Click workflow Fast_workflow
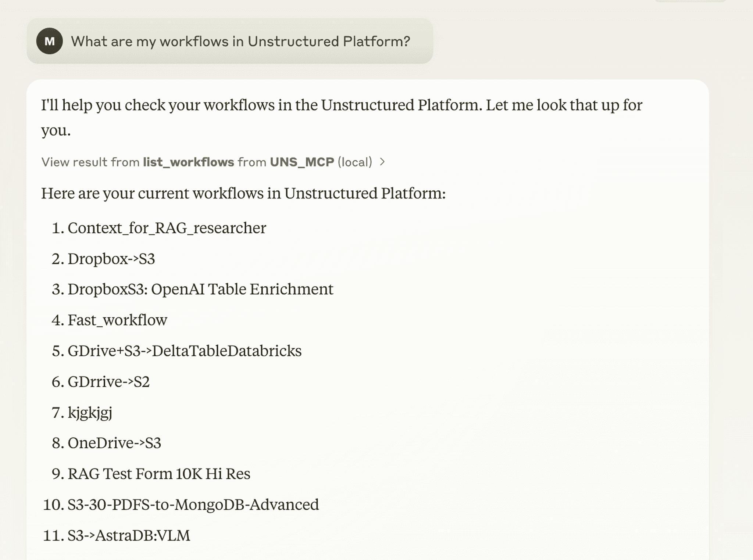Image resolution: width=753 pixels, height=560 pixels. pyautogui.click(x=117, y=320)
